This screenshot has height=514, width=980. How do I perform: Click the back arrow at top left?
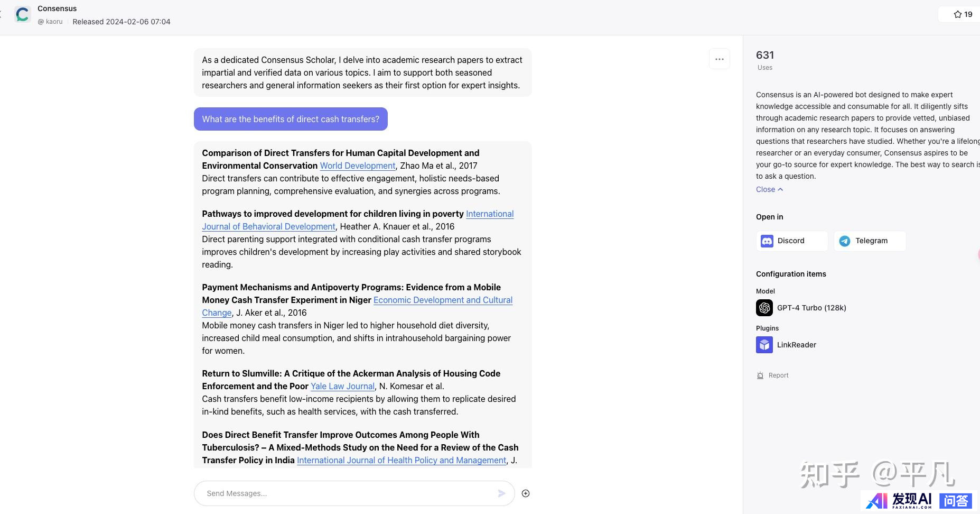(x=2, y=14)
